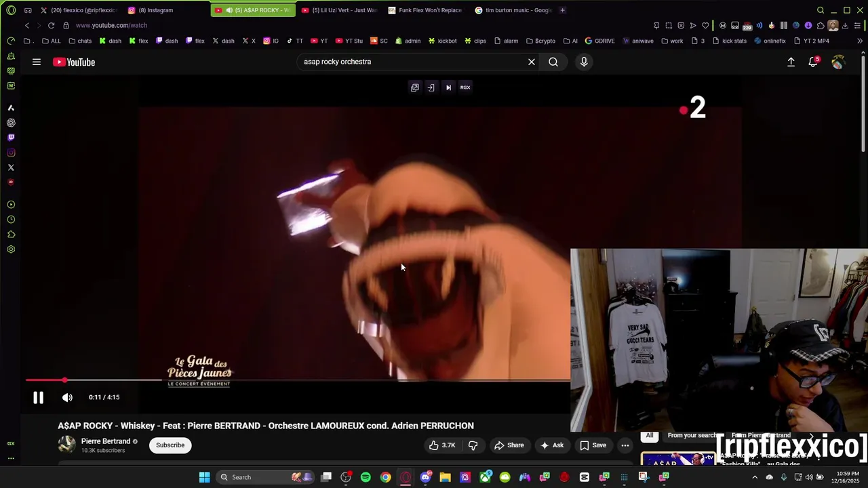868x488 pixels.
Task: Open File Explorer from the taskbar
Action: [x=445, y=477]
